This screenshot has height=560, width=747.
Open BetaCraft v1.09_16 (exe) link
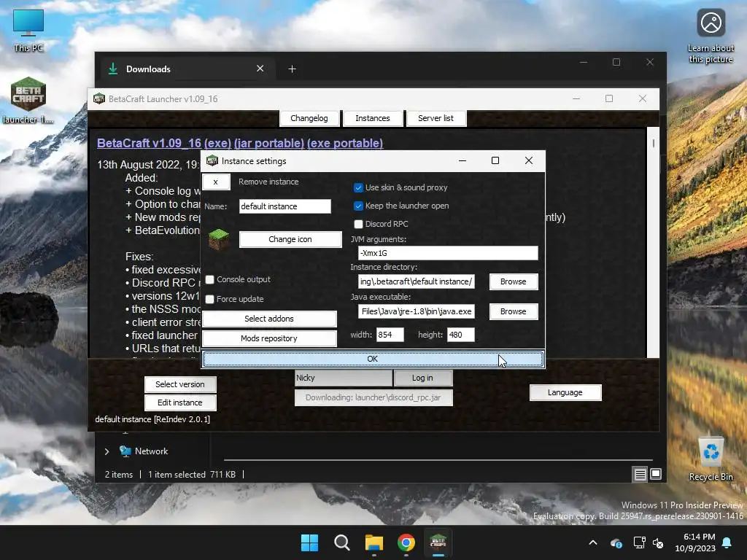(164, 143)
